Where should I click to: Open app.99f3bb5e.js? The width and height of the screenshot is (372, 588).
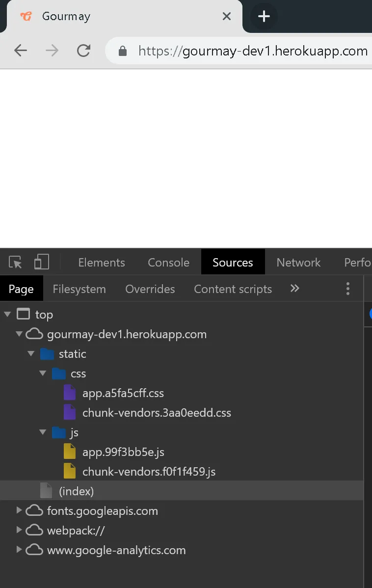[x=123, y=452]
